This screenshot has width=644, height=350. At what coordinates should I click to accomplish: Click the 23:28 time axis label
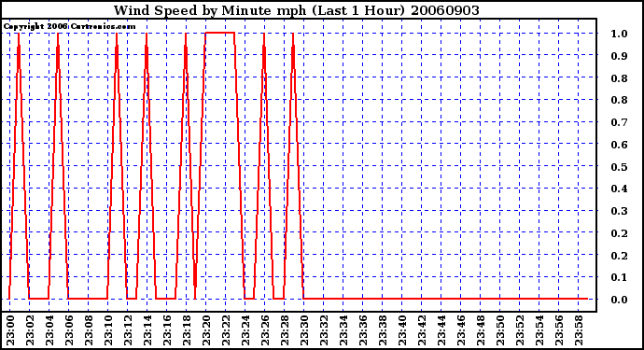point(285,331)
